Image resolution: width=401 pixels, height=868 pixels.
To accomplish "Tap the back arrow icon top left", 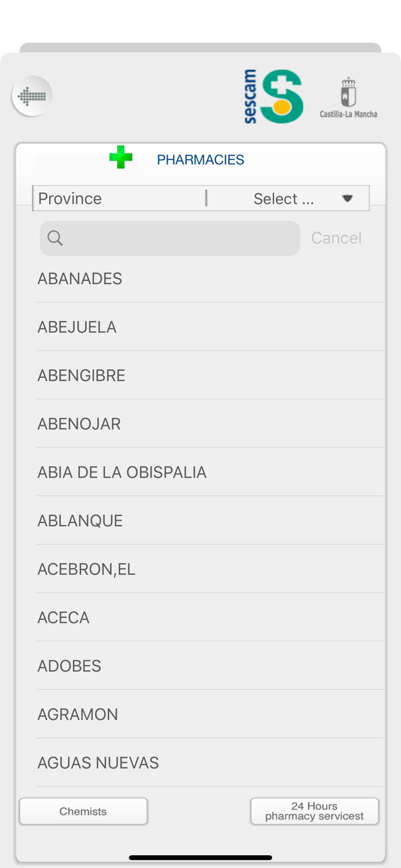I will coord(32,95).
